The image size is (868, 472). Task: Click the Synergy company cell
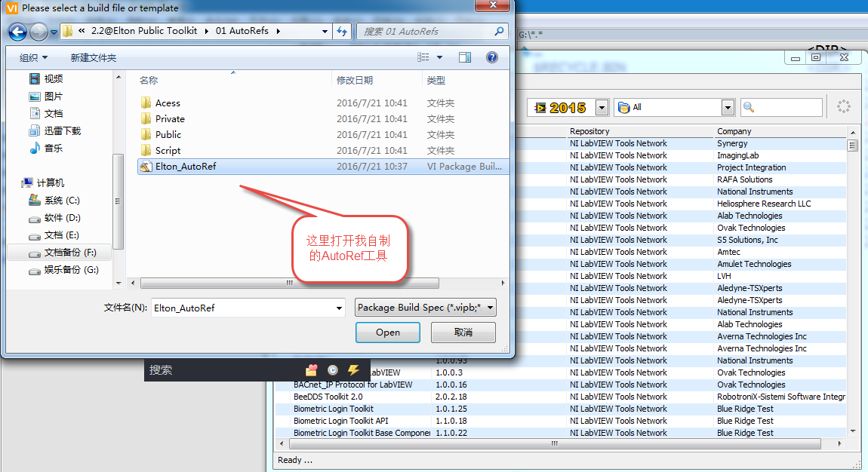[732, 143]
